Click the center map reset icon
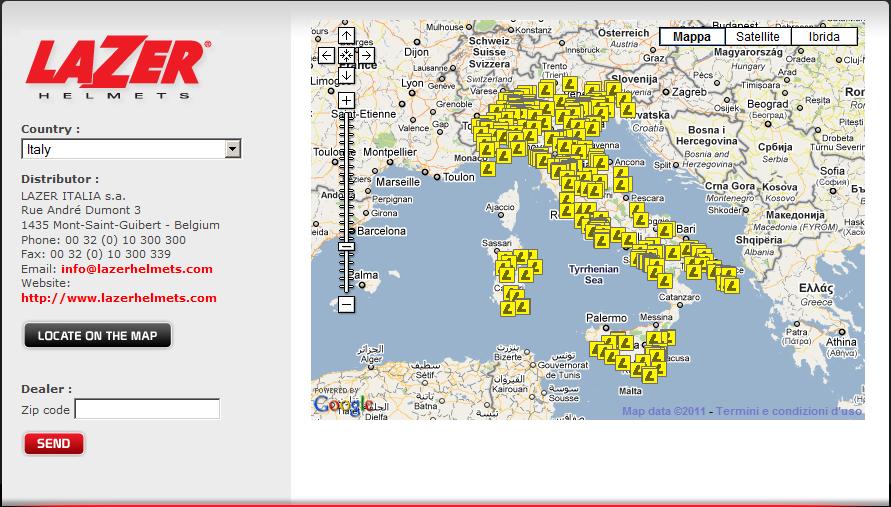 pos(346,55)
